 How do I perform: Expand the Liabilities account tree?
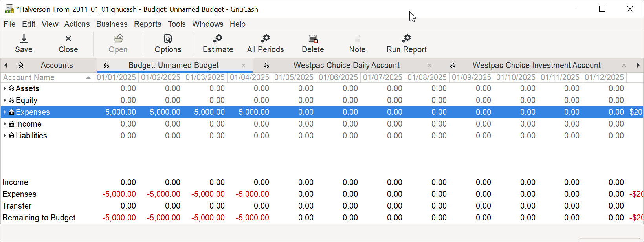pyautogui.click(x=5, y=136)
